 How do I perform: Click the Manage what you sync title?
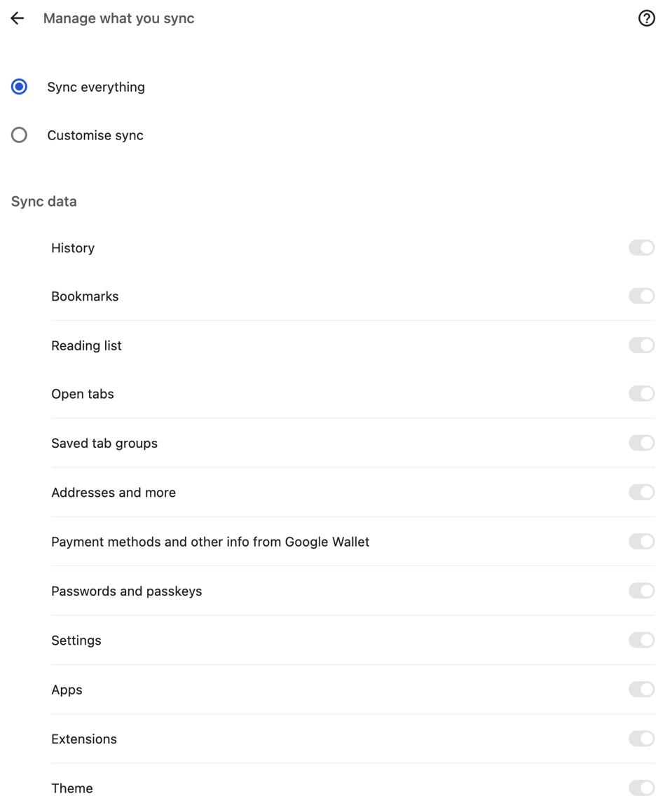118,18
